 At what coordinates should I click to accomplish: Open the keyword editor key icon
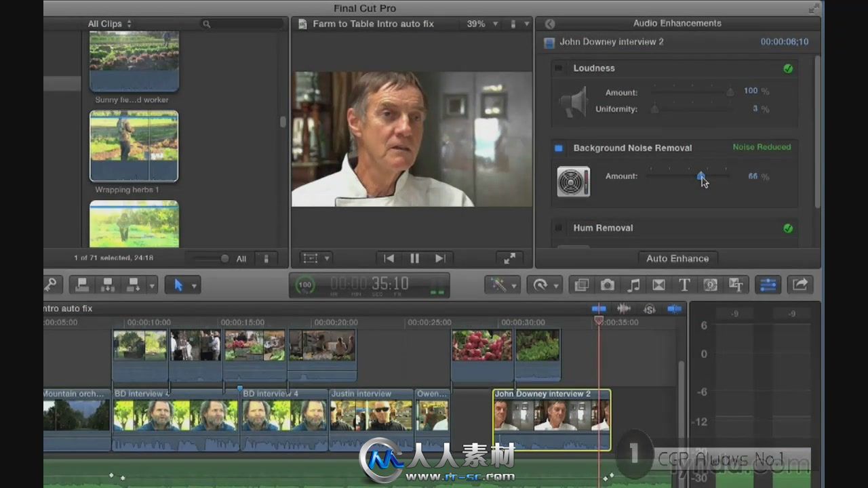pos(52,285)
